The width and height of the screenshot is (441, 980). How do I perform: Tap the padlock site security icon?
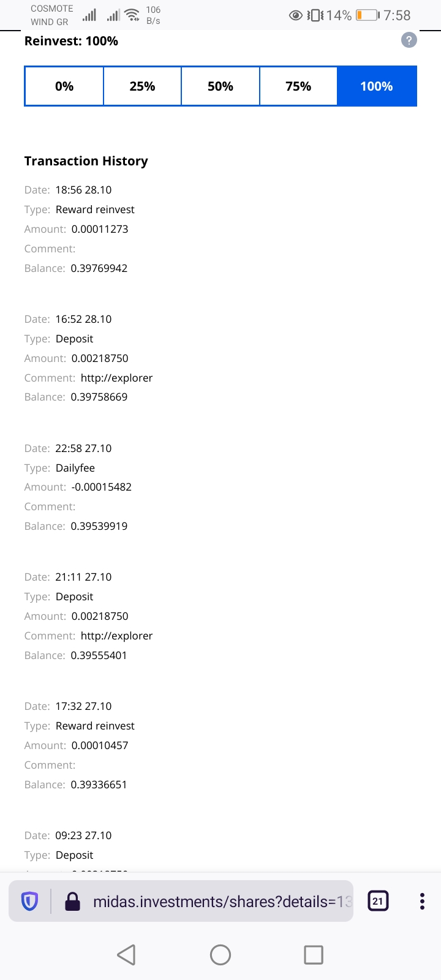click(x=72, y=901)
